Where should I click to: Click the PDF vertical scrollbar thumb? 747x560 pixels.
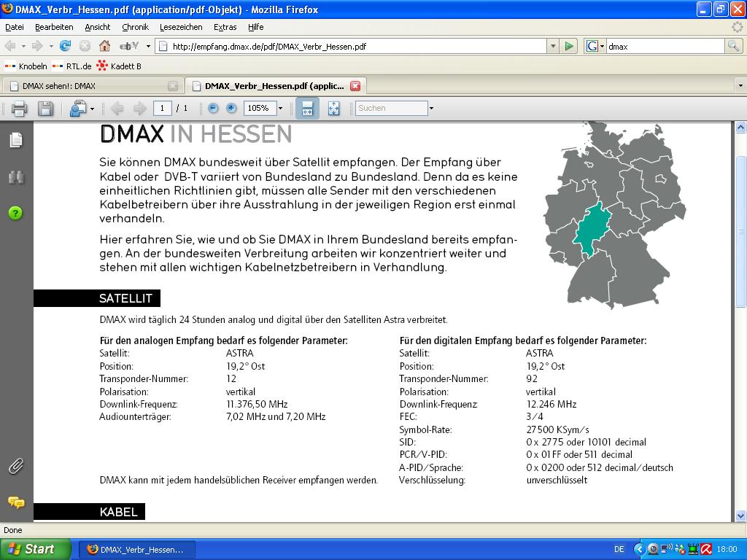pos(741,231)
